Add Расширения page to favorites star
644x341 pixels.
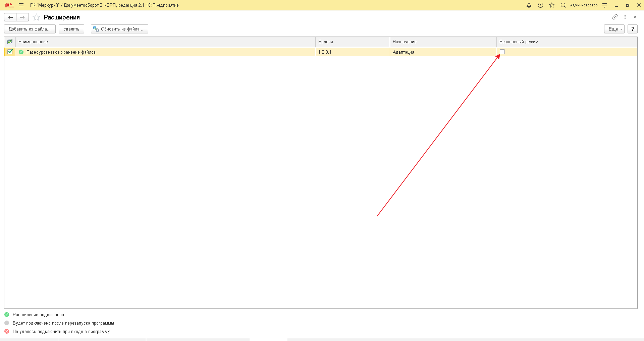tap(37, 17)
